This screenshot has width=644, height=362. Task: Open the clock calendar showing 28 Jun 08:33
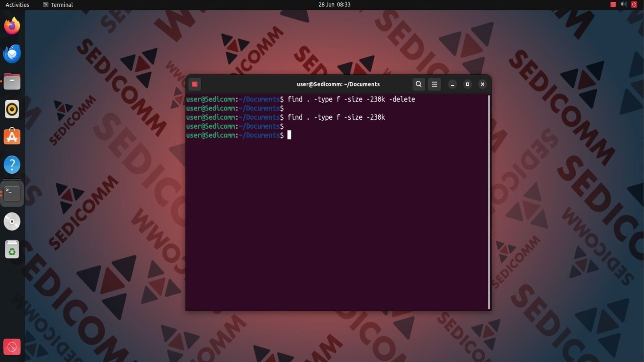(x=334, y=5)
